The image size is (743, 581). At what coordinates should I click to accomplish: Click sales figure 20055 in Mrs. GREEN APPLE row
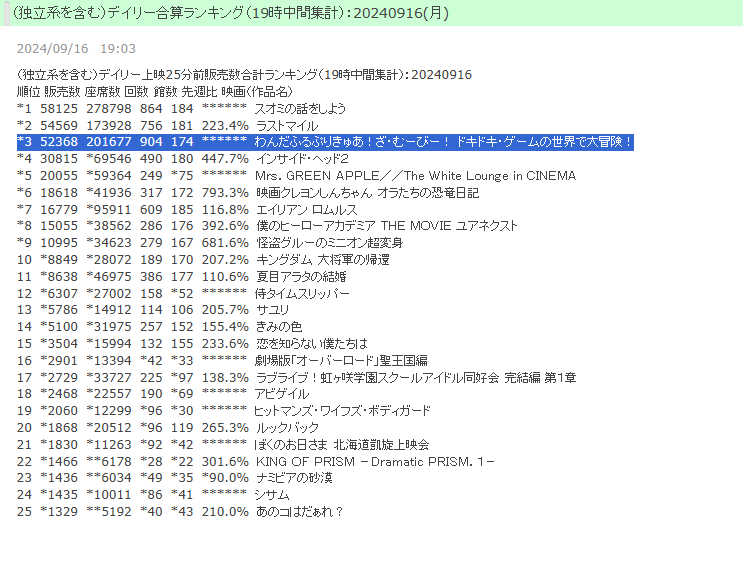[x=59, y=176]
